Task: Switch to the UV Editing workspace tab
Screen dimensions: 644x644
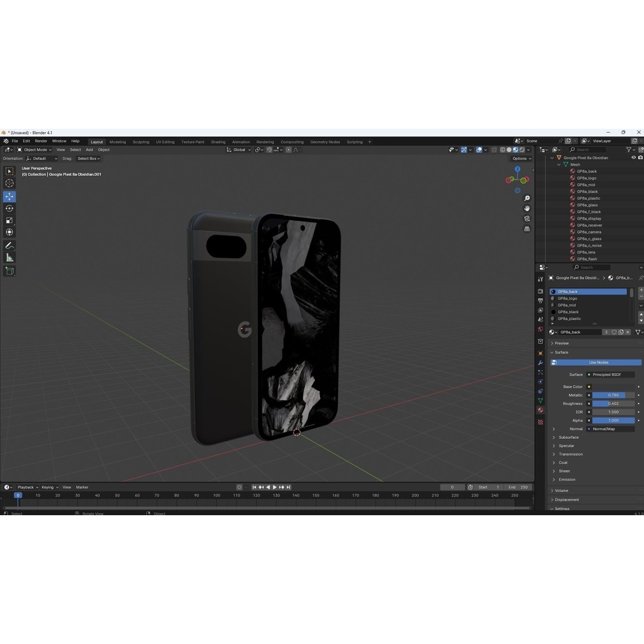Action: click(165, 142)
